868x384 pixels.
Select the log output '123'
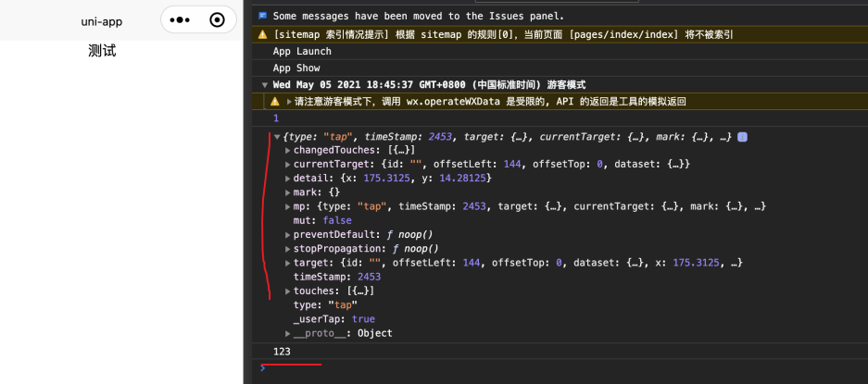click(x=282, y=352)
